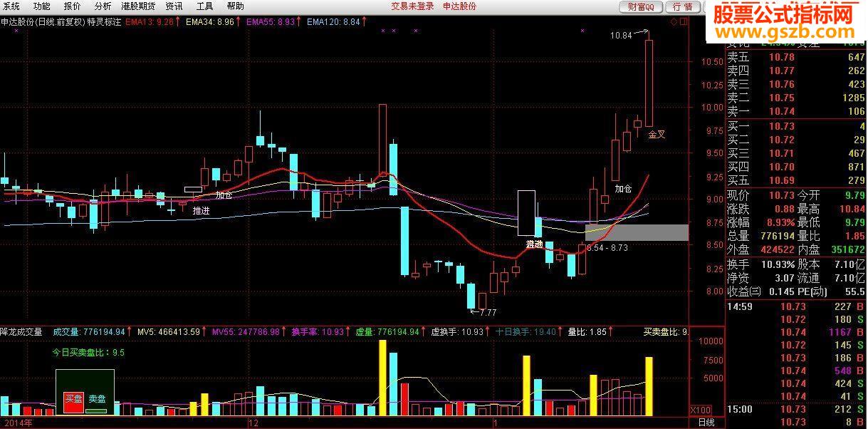Screen dimensions: 868x429
Task: Click the 10.84 high price marker
Action: click(x=621, y=35)
